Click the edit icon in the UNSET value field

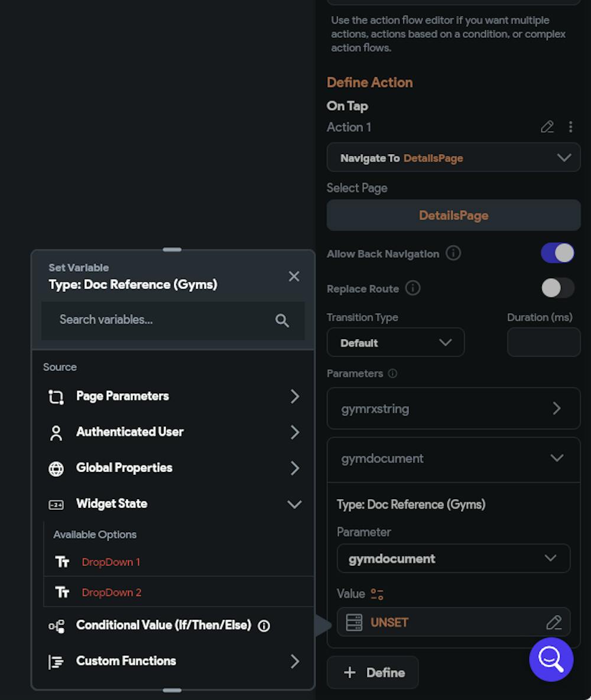(554, 623)
